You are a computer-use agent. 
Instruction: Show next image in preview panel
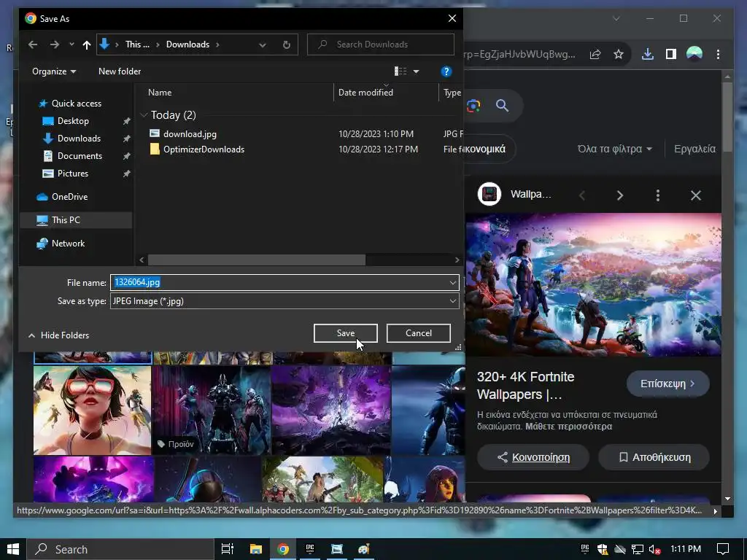(x=619, y=195)
